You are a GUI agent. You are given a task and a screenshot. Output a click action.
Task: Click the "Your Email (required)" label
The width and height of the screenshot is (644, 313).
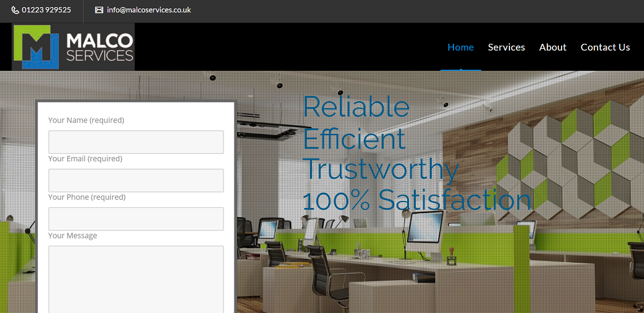point(86,158)
